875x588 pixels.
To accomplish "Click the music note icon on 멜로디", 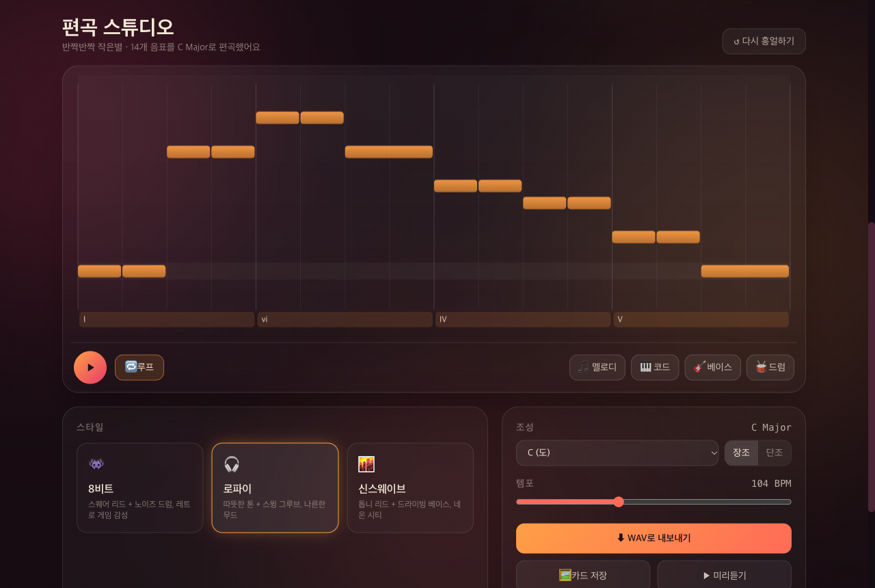I will [x=584, y=367].
